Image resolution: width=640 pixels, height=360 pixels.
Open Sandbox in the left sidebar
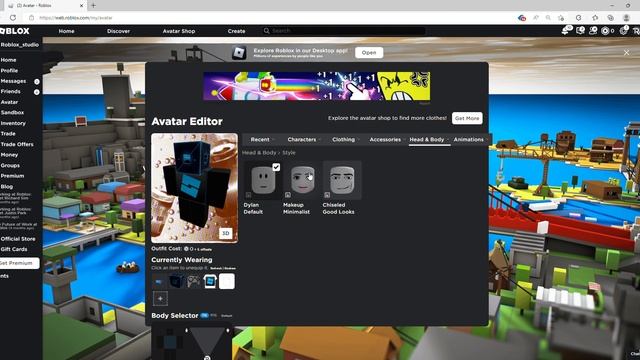pos(12,113)
